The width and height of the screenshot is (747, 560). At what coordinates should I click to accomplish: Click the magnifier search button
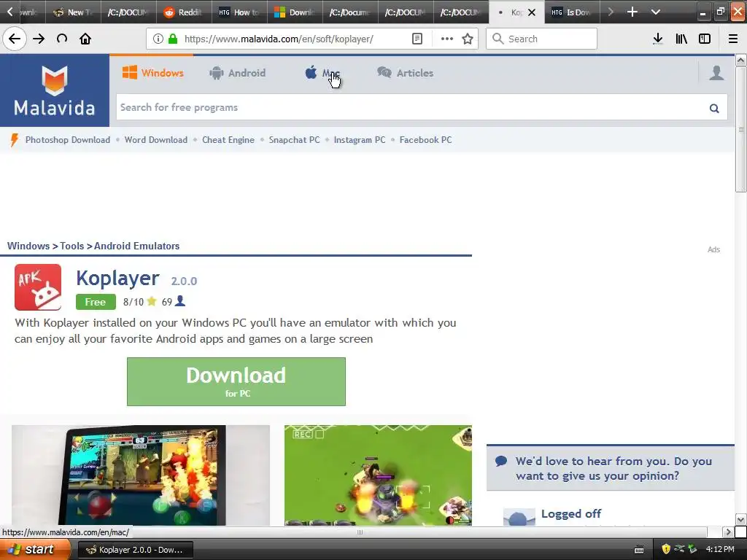click(x=714, y=108)
